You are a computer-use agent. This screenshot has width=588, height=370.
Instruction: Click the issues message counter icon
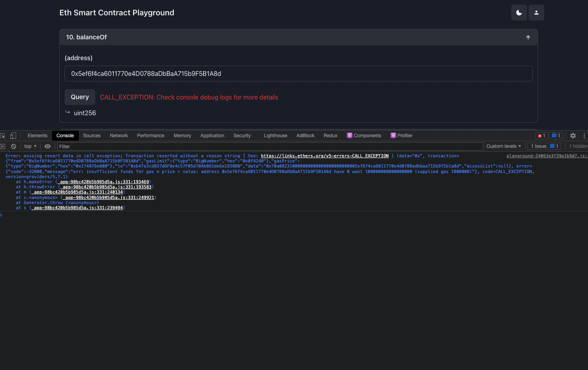click(556, 135)
